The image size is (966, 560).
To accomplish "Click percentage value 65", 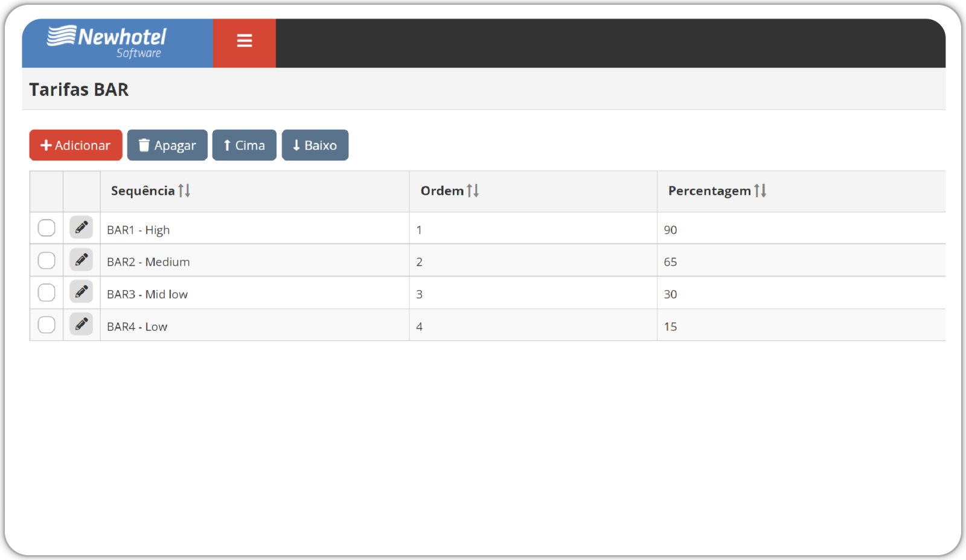I will (670, 262).
